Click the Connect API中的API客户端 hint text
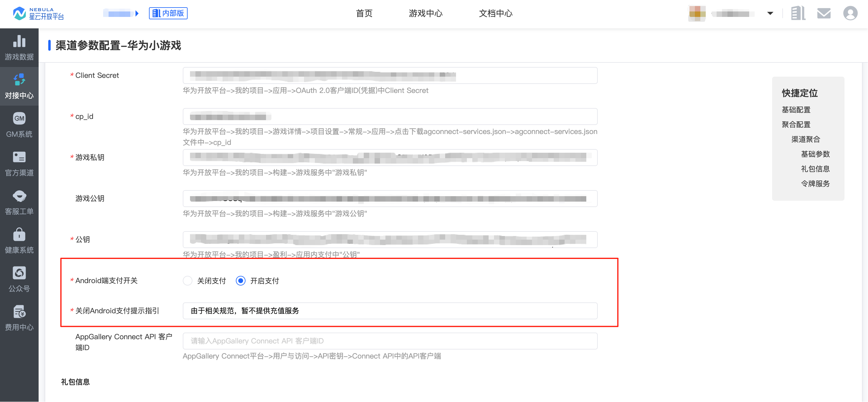This screenshot has width=868, height=402. tap(312, 356)
